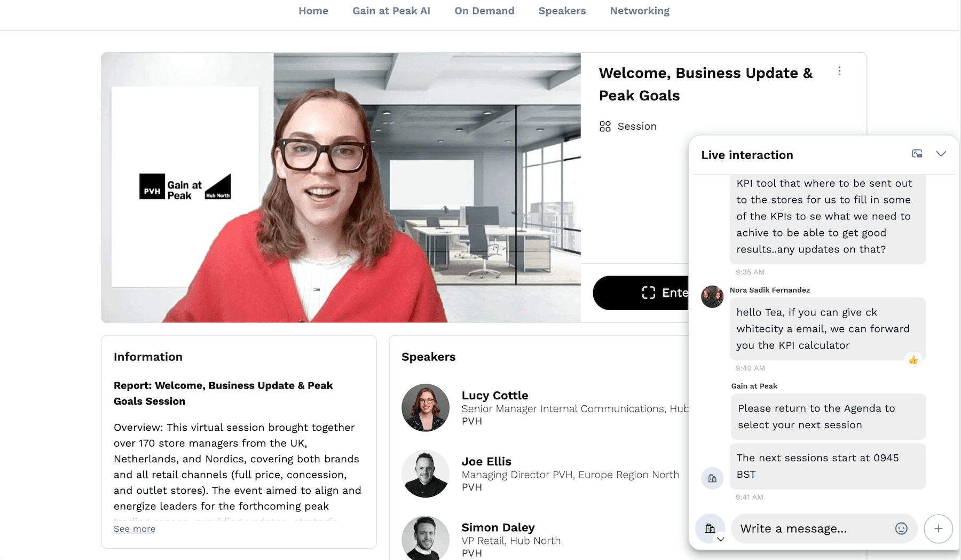
Task: Click the 9:40 AM message timestamp
Action: (x=750, y=368)
